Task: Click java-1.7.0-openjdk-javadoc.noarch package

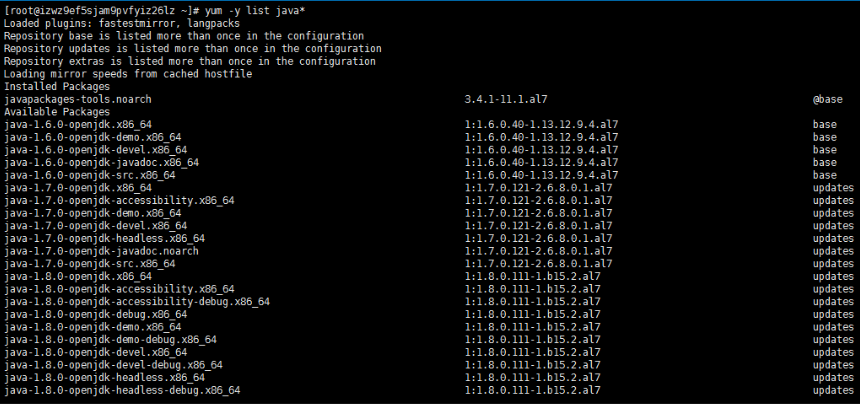Action: tap(101, 251)
